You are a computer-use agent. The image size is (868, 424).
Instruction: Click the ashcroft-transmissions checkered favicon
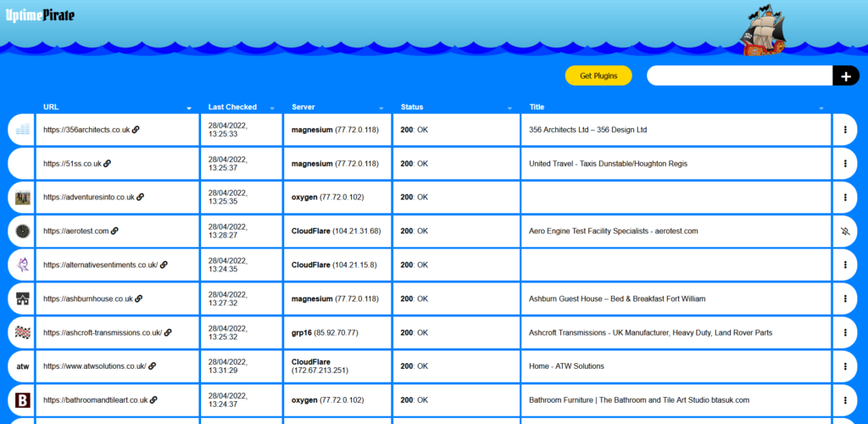click(23, 332)
